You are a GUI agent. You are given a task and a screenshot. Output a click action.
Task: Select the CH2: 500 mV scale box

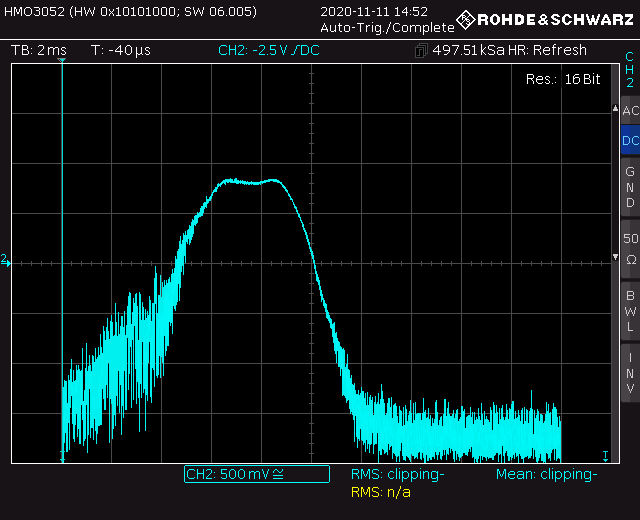(256, 474)
